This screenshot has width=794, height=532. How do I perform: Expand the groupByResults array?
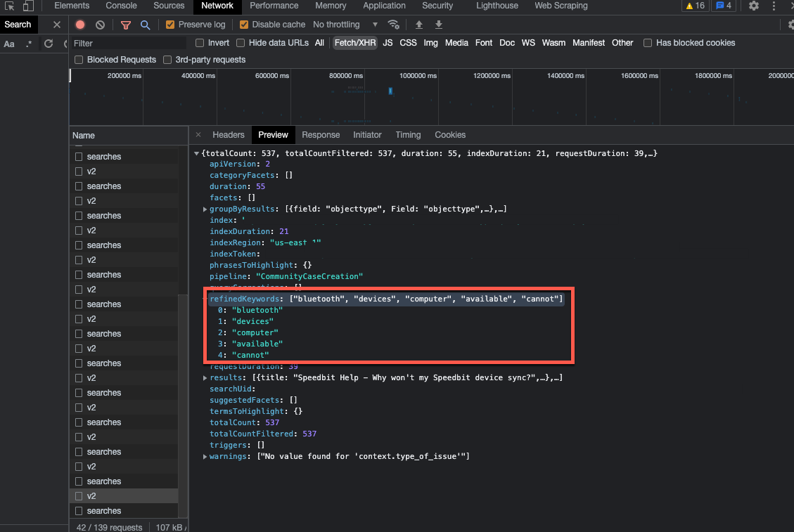(x=205, y=209)
